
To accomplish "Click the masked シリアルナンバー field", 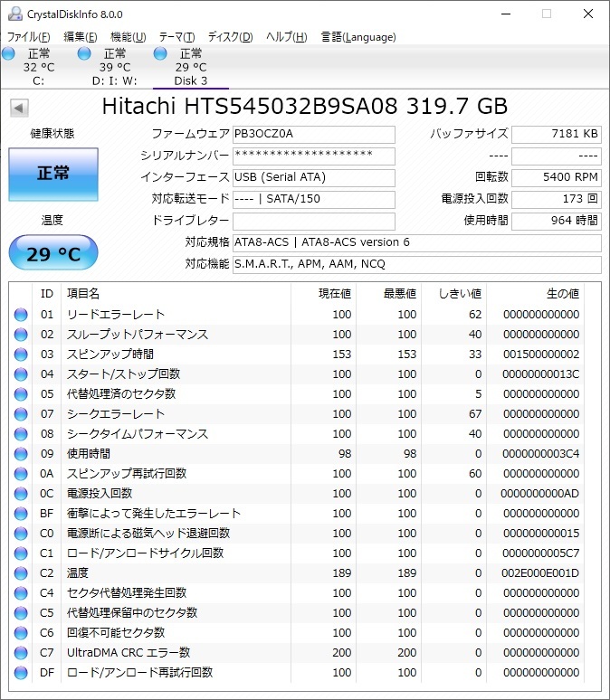I will click(314, 156).
